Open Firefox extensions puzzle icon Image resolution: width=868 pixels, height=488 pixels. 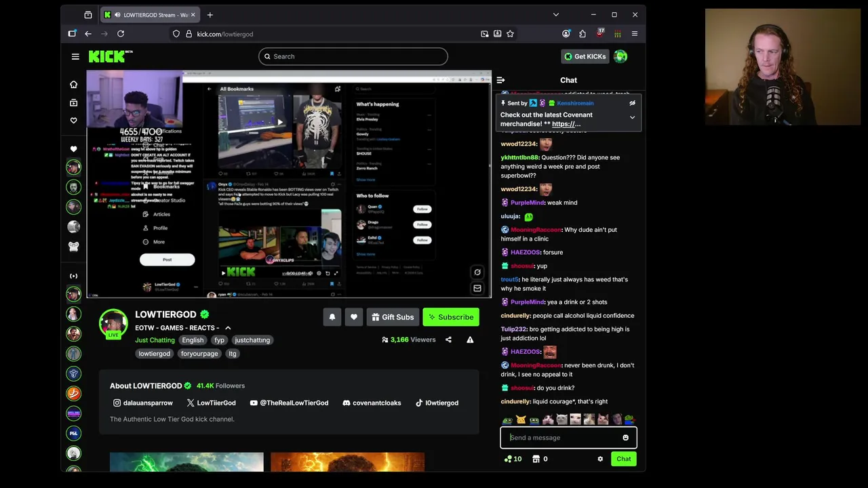tap(583, 34)
